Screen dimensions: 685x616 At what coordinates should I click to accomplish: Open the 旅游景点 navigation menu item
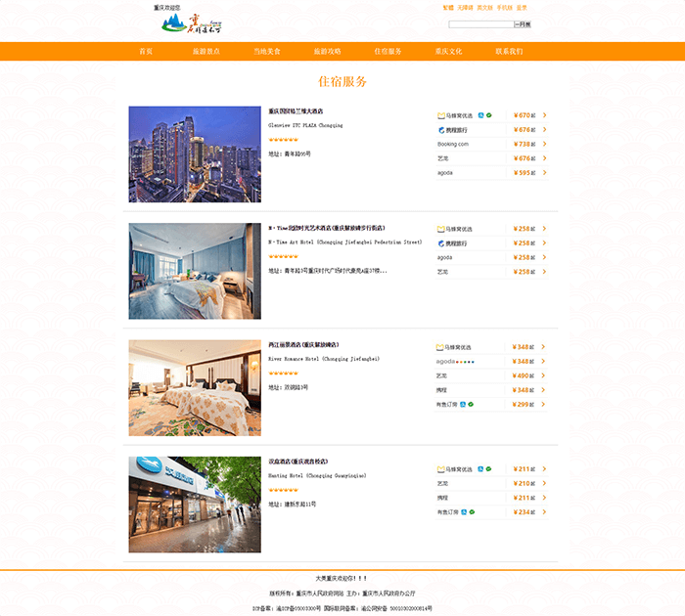pyautogui.click(x=205, y=51)
